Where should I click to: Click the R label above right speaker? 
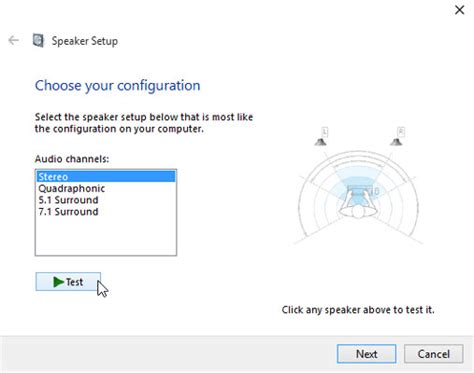401,132
